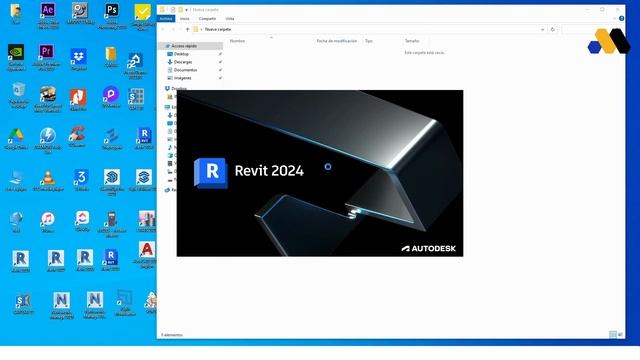Screen dimensions: 640x360
Task: Sort by the Tipo column header
Action: tap(369, 41)
